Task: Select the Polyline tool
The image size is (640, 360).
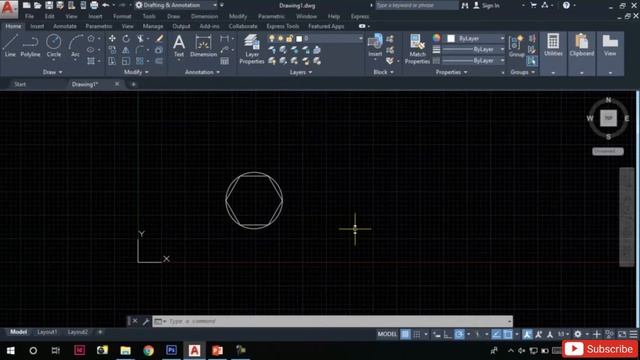Action: [30, 45]
